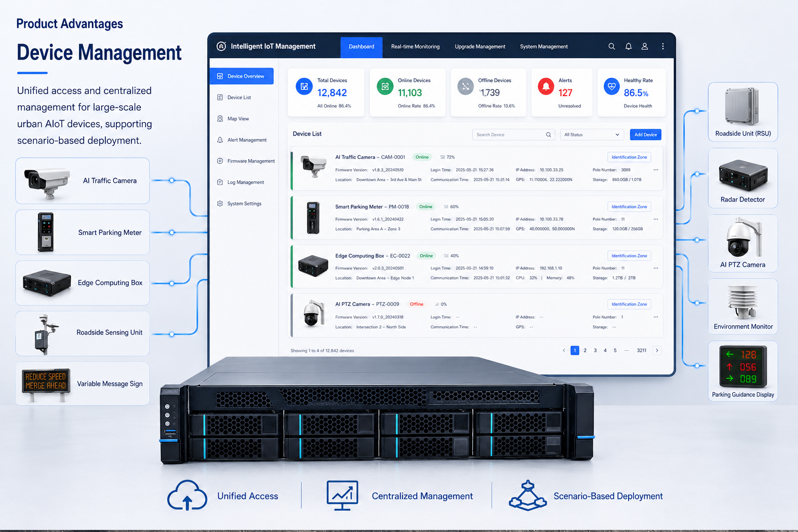Screen dimensions: 798x532
Task: Switch to the Dashboard tab
Action: [x=362, y=47]
